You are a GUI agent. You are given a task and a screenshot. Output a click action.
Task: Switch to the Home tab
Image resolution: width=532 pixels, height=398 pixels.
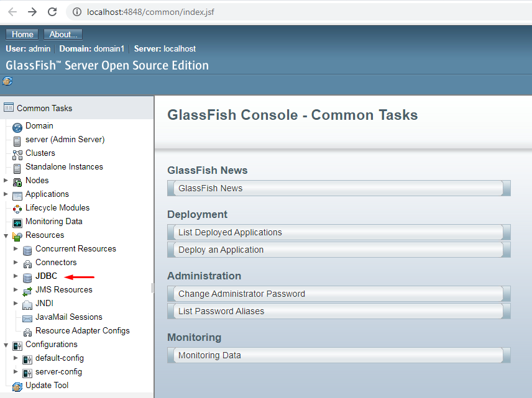point(22,34)
